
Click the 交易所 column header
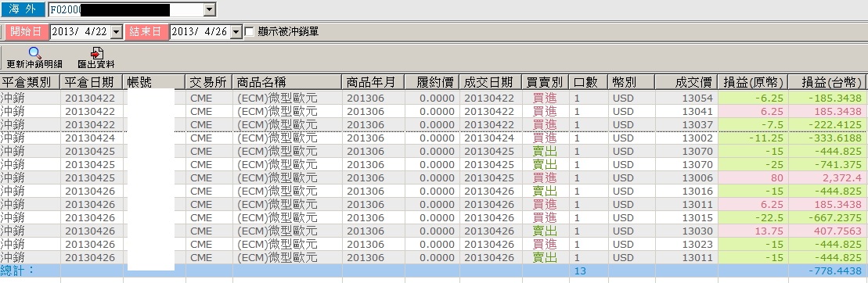(209, 83)
